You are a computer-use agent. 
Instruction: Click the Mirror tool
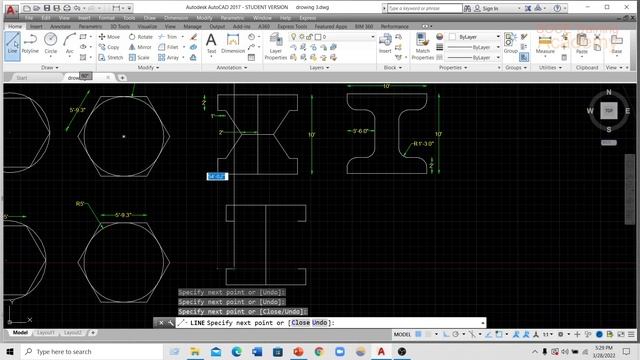point(140,47)
